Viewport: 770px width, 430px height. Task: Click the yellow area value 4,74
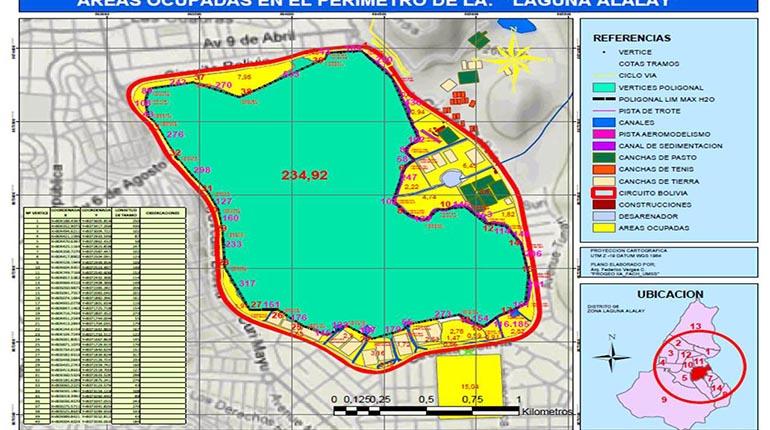point(429,197)
